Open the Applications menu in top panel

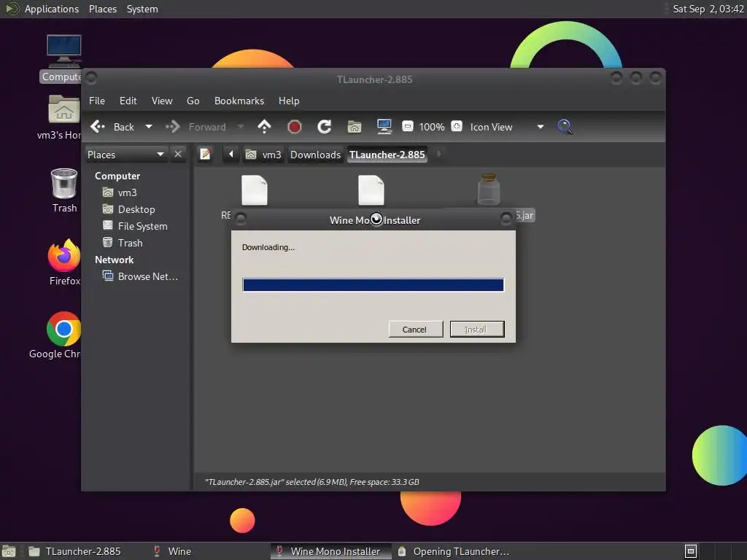(x=52, y=9)
